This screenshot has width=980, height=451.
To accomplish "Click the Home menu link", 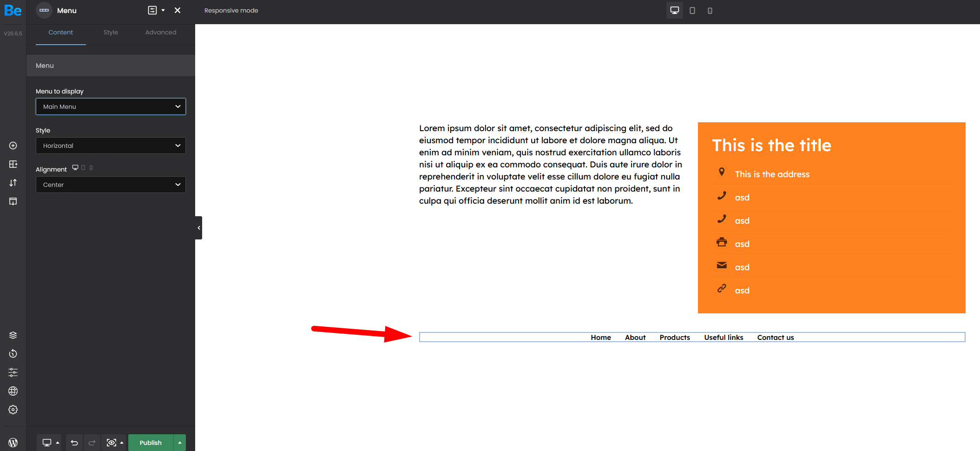I will pos(601,338).
